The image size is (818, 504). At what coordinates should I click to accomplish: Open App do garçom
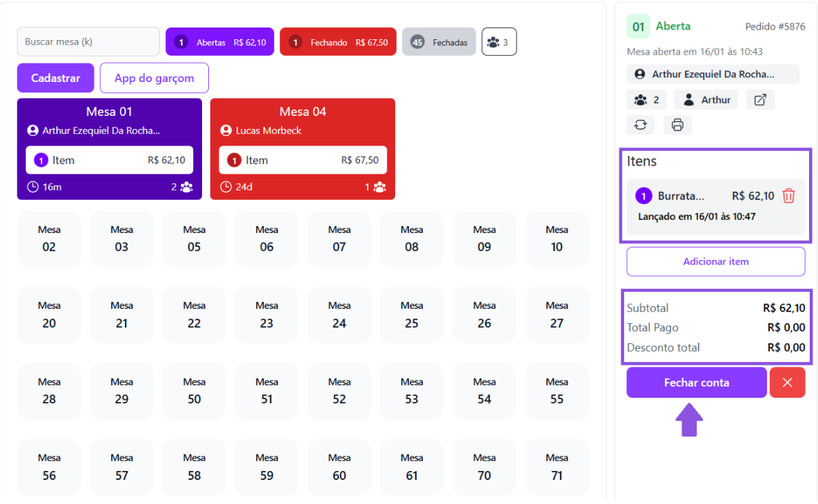click(154, 78)
